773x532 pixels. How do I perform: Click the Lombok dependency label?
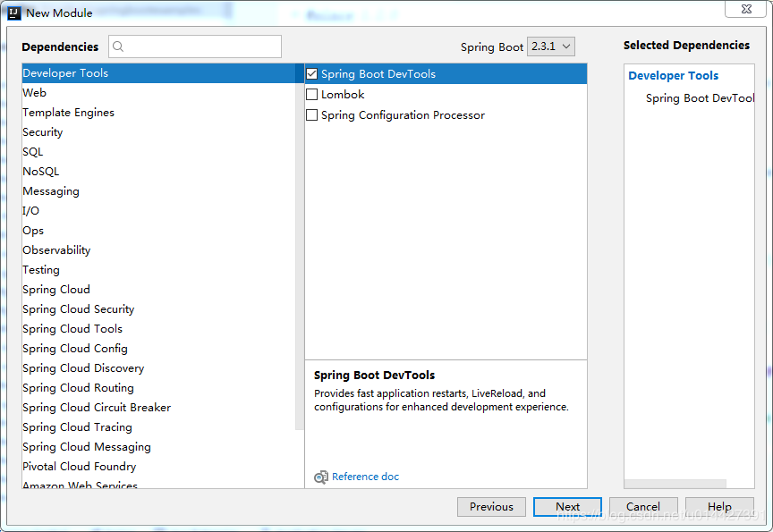pyautogui.click(x=343, y=94)
